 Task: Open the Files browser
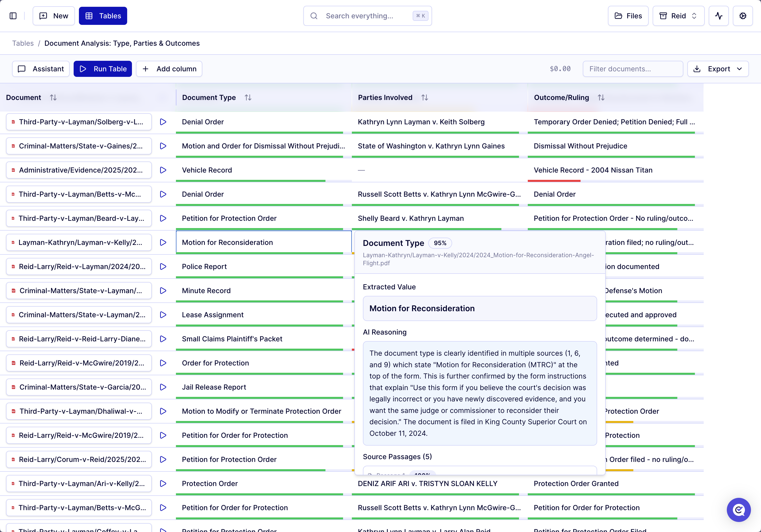point(628,16)
